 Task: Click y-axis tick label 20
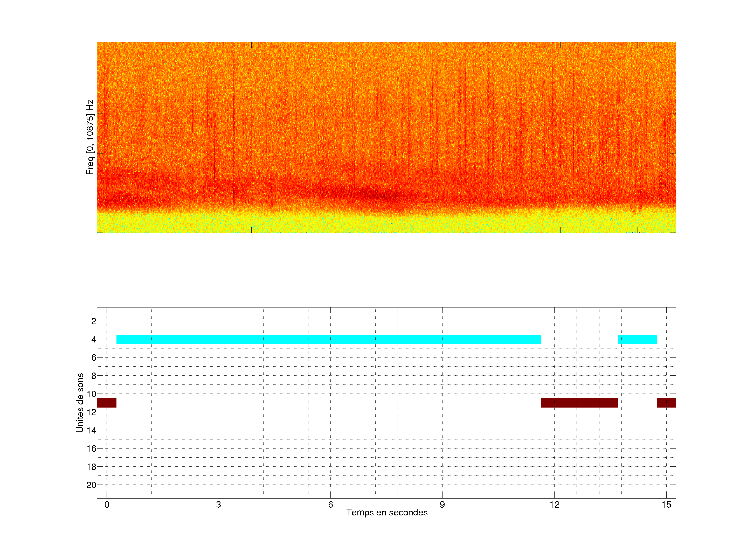coord(91,485)
